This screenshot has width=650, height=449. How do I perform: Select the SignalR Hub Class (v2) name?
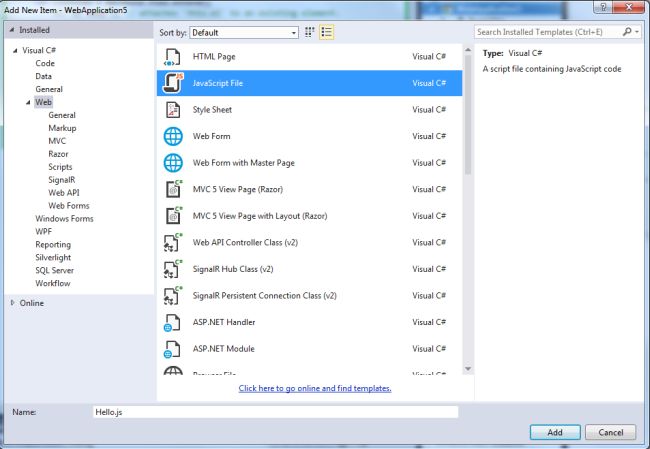click(233, 269)
